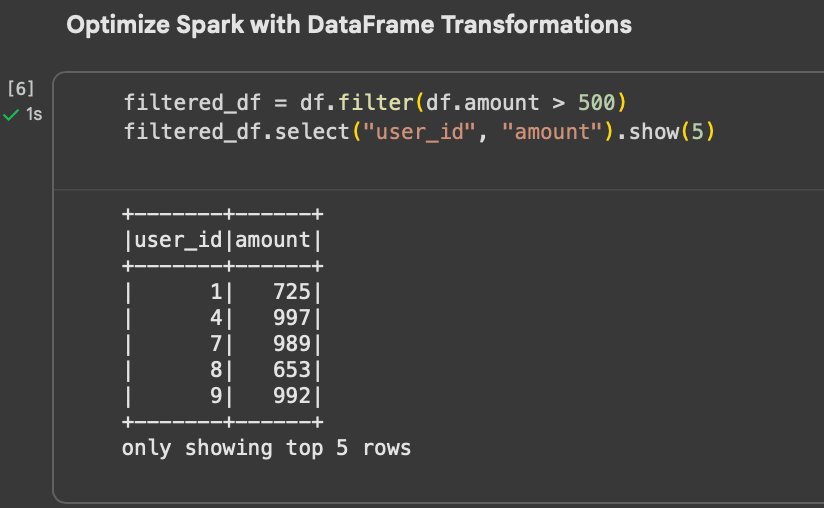Image resolution: width=824 pixels, height=508 pixels.
Task: Click the Optimize Spark with DataFrame Transformations heading
Action: coord(349,25)
